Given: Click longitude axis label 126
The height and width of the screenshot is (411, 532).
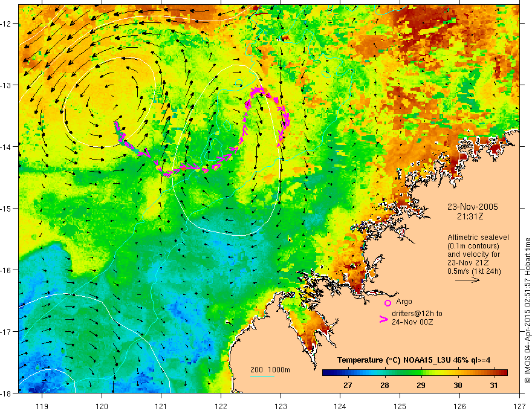Looking at the screenshot, I should (x=459, y=406).
